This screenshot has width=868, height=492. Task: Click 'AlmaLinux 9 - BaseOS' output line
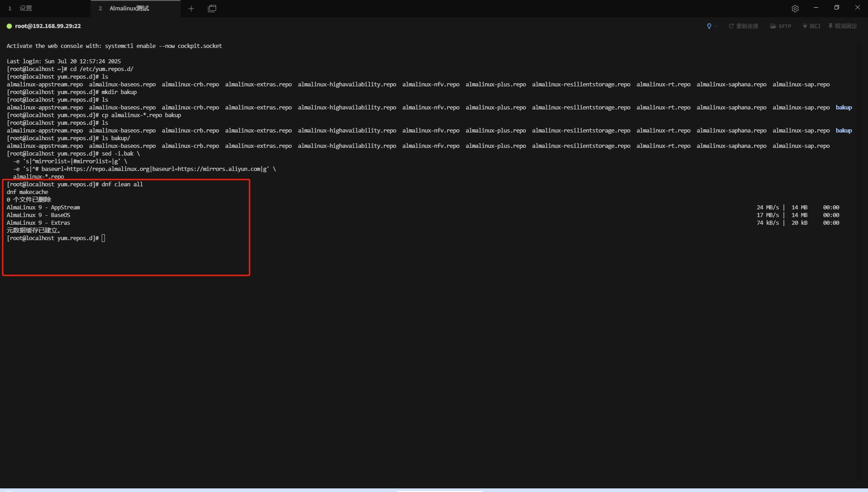click(38, 215)
